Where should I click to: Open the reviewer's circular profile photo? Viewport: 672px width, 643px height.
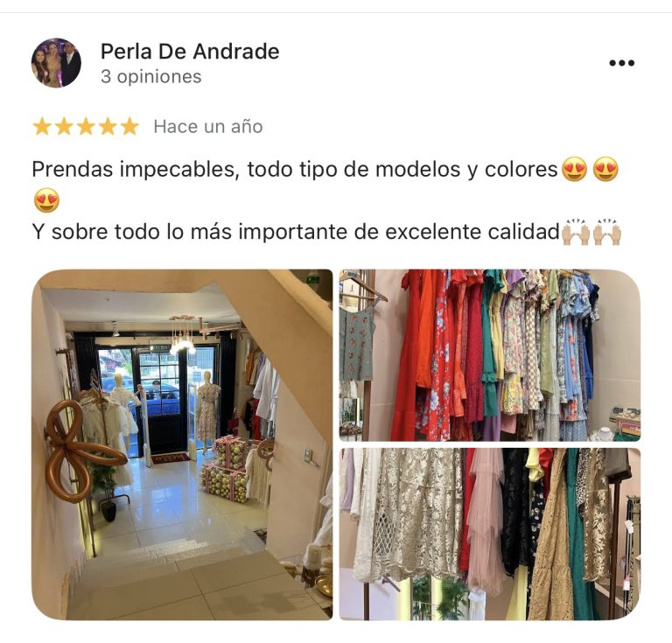coord(56,63)
